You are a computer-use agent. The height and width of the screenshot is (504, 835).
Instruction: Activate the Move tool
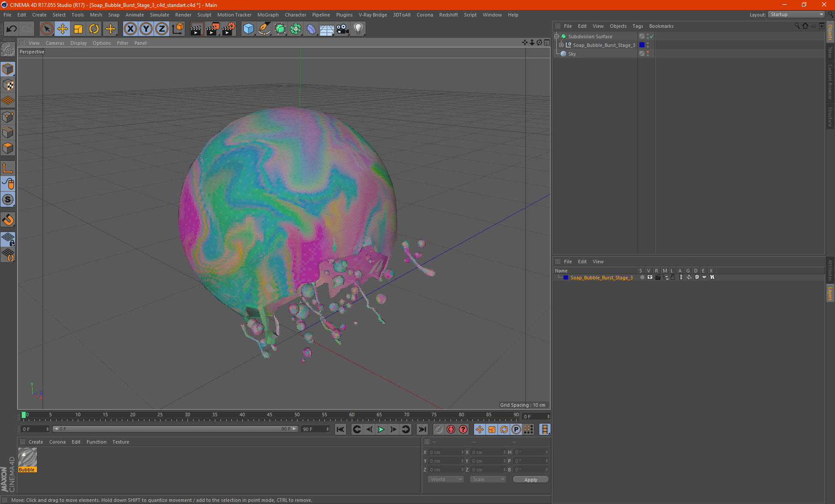point(63,29)
